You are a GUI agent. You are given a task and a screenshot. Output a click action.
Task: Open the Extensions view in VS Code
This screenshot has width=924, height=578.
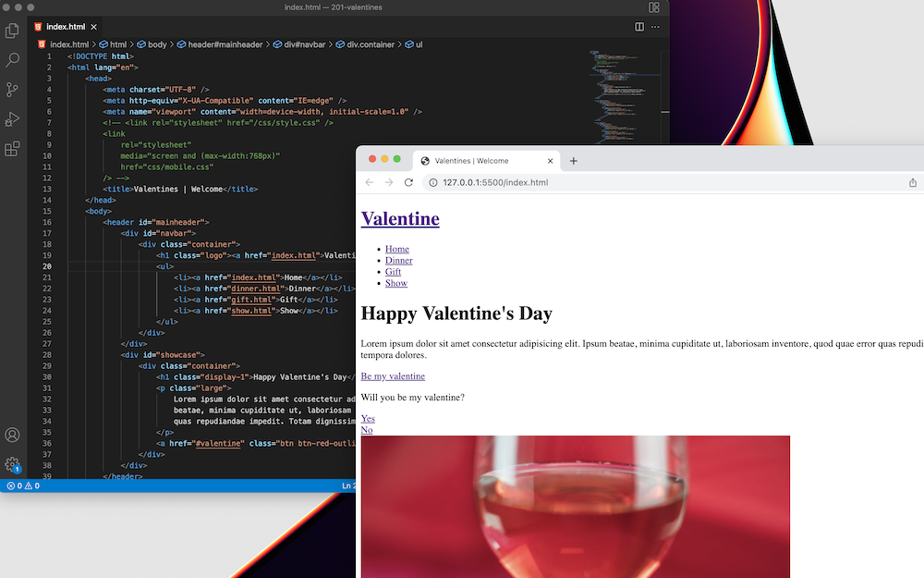coord(12,149)
